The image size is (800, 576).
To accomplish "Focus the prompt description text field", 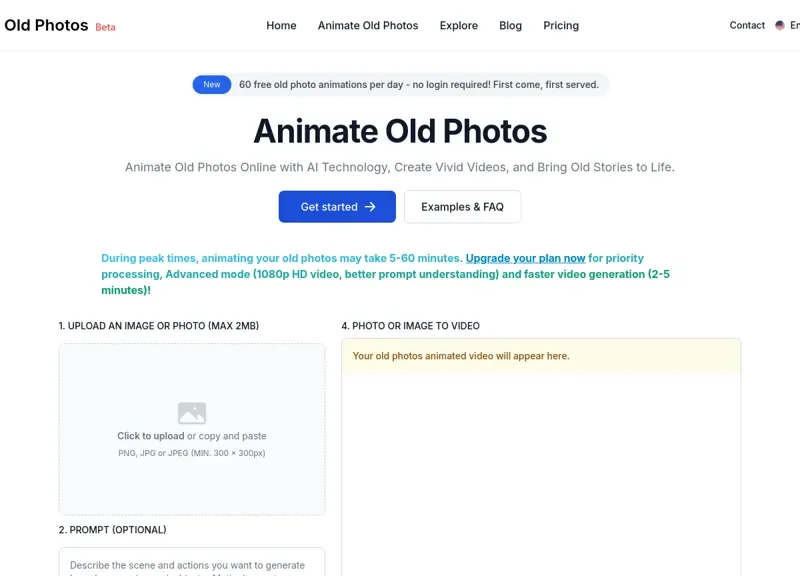I will (x=192, y=562).
